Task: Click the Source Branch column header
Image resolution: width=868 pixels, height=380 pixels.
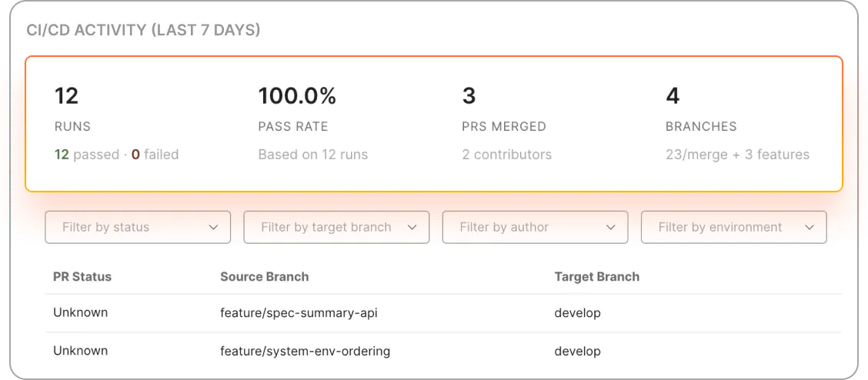Action: pos(264,276)
